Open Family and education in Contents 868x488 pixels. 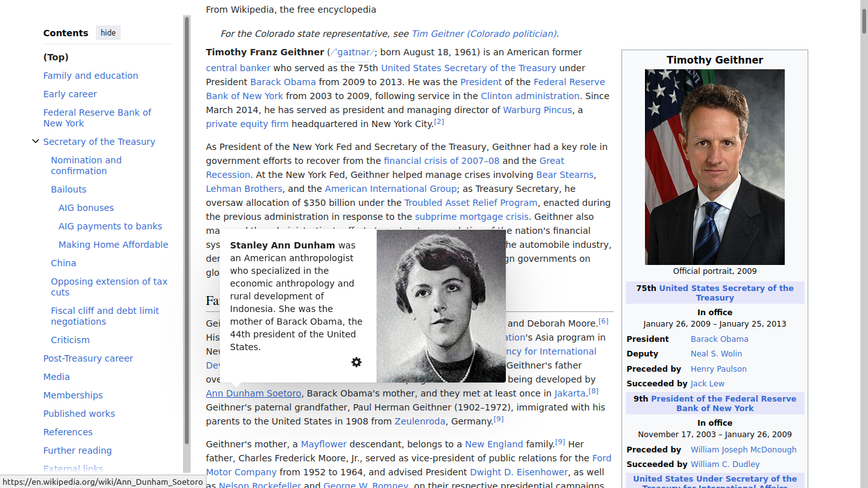click(91, 76)
